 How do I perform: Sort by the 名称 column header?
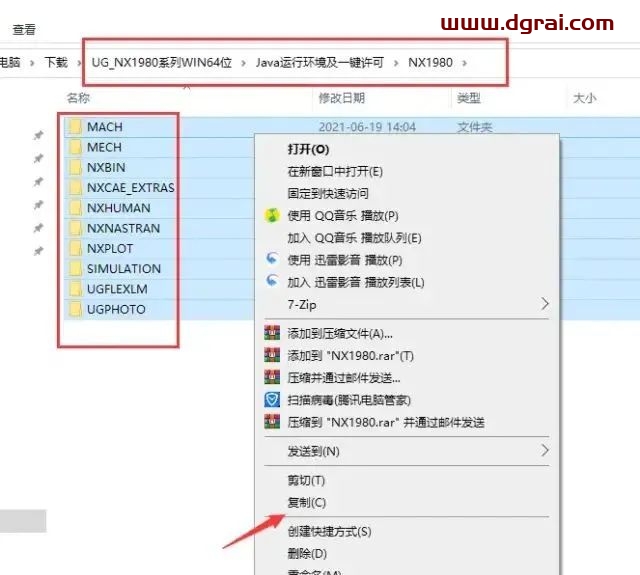(78, 98)
